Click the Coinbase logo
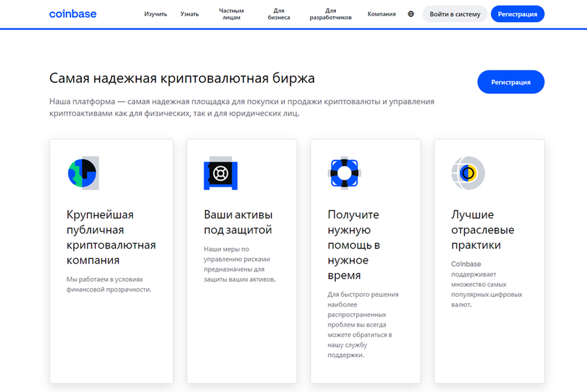Screen dimensions: 587x392 click(72, 14)
